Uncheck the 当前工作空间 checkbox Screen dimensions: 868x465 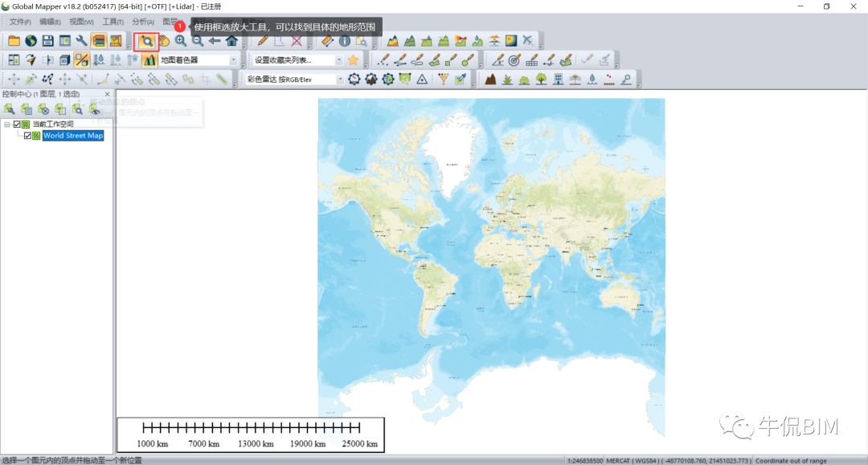pos(17,124)
